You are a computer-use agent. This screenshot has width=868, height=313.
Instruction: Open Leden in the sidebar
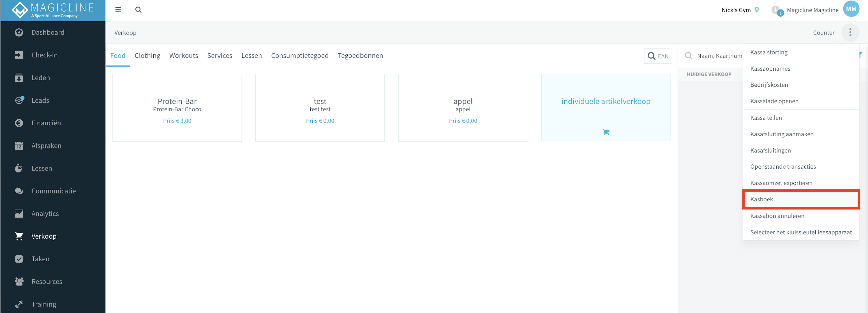tap(53, 77)
